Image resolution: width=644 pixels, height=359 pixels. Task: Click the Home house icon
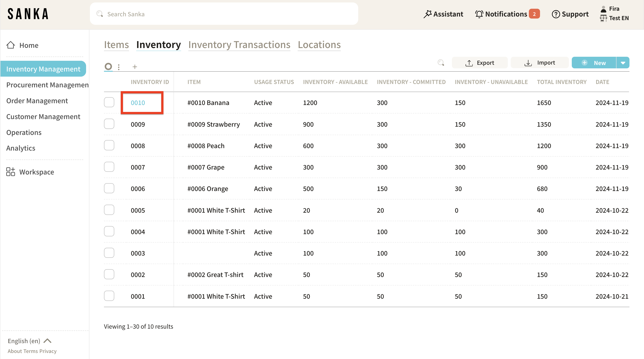[11, 45]
